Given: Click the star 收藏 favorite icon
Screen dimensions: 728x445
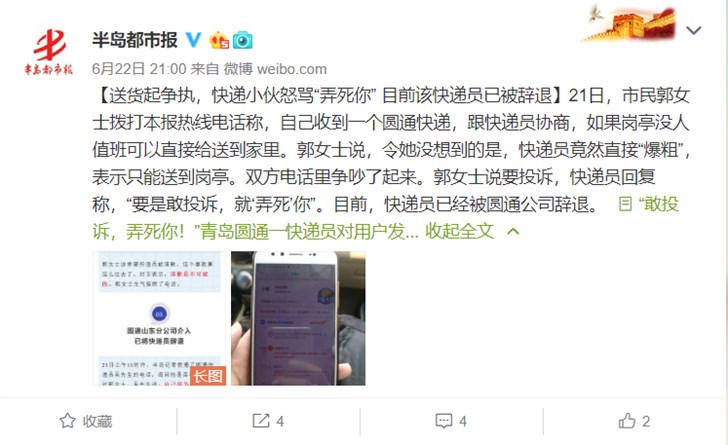Looking at the screenshot, I should 67,421.
